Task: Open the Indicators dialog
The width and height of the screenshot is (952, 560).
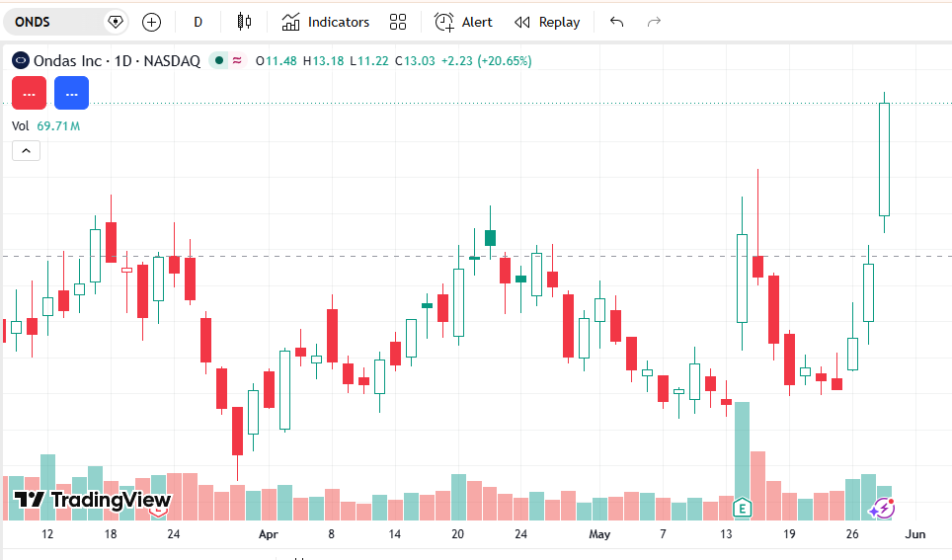Action: tap(326, 23)
